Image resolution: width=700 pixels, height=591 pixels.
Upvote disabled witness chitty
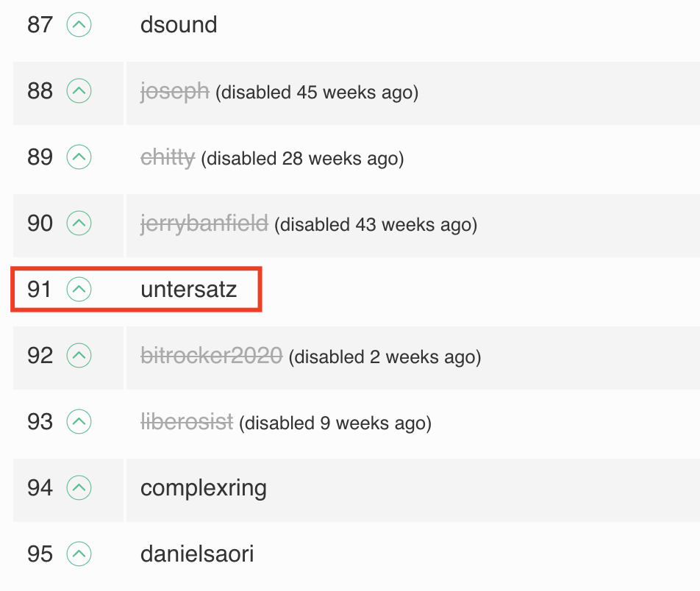point(79,158)
